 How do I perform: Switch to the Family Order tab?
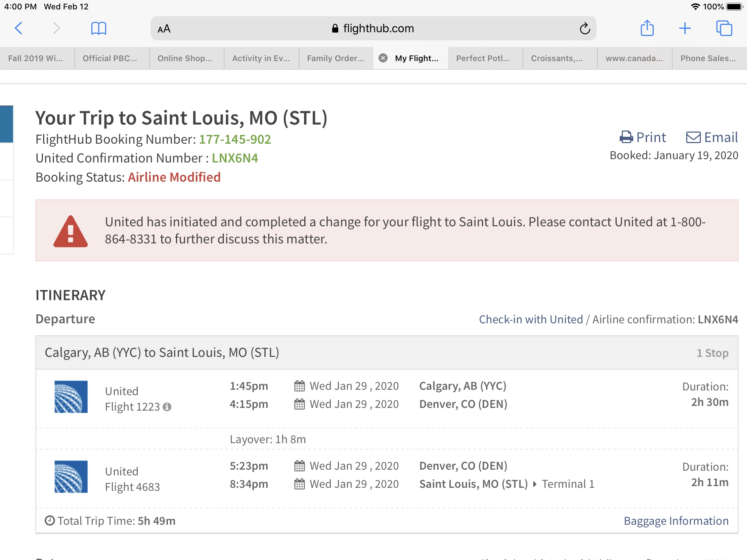pyautogui.click(x=336, y=58)
